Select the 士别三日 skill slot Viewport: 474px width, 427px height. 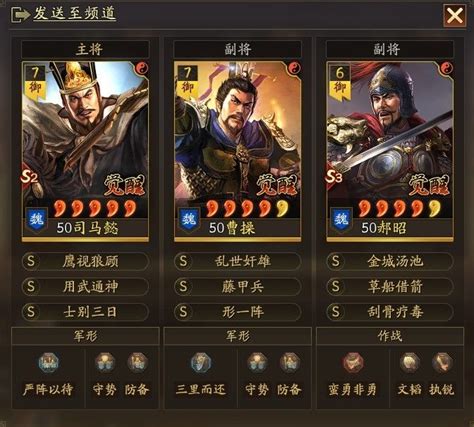click(85, 312)
